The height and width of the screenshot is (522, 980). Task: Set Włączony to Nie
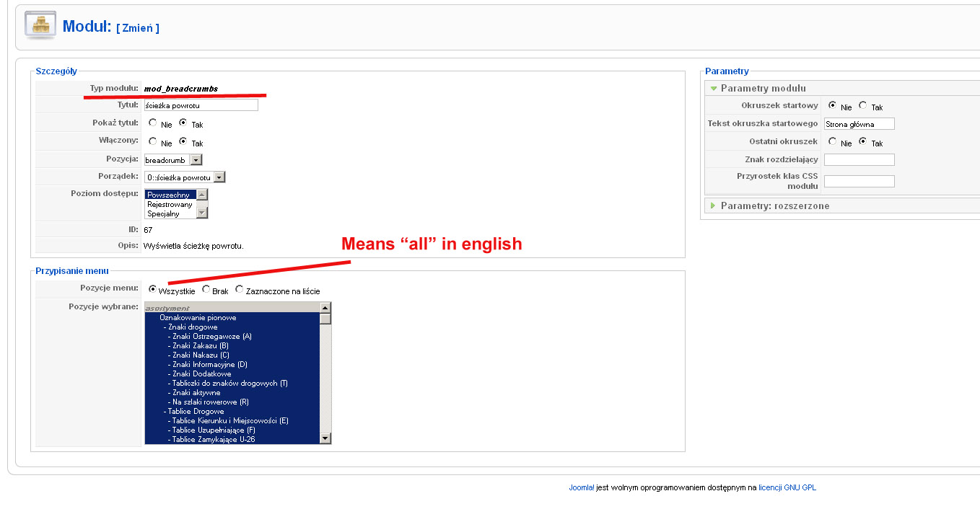pos(153,141)
